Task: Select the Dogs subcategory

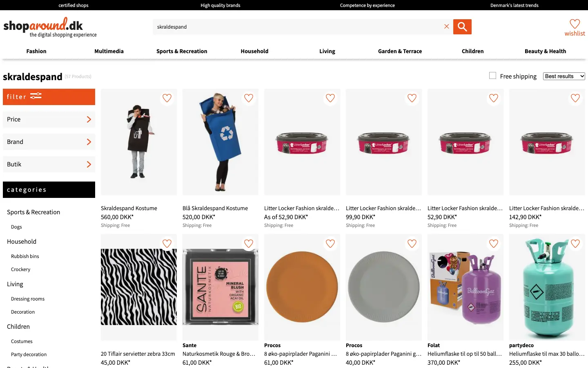Action: tap(16, 227)
